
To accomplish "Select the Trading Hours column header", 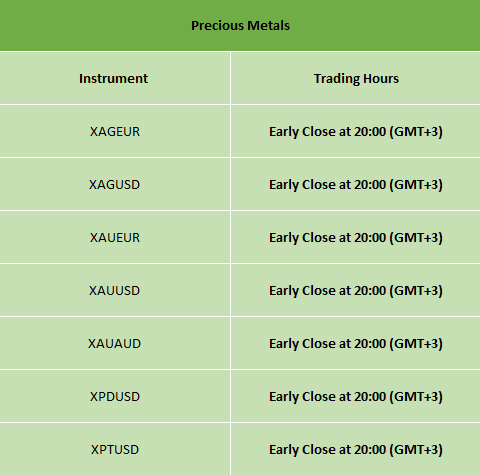I will 356,78.
